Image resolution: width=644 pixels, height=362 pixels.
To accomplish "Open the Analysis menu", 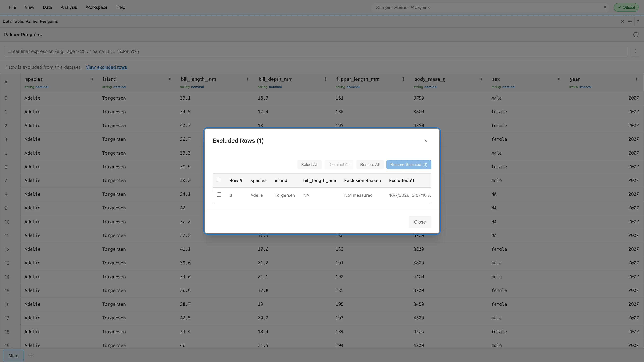I will point(69,7).
